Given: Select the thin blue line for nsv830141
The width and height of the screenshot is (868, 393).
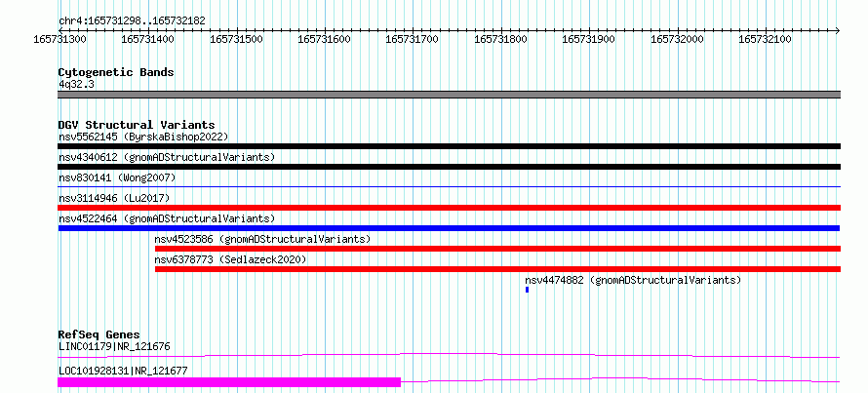Looking at the screenshot, I should click(x=450, y=187).
